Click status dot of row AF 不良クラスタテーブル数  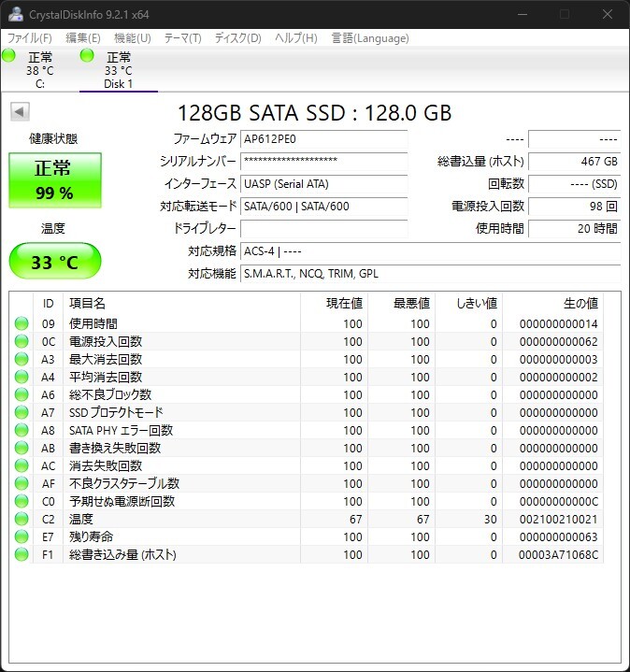(21, 483)
